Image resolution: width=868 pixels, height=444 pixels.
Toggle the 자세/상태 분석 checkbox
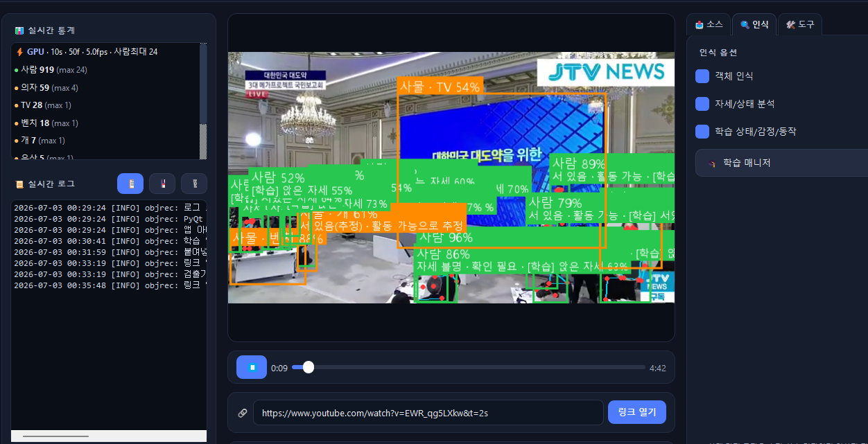[702, 104]
